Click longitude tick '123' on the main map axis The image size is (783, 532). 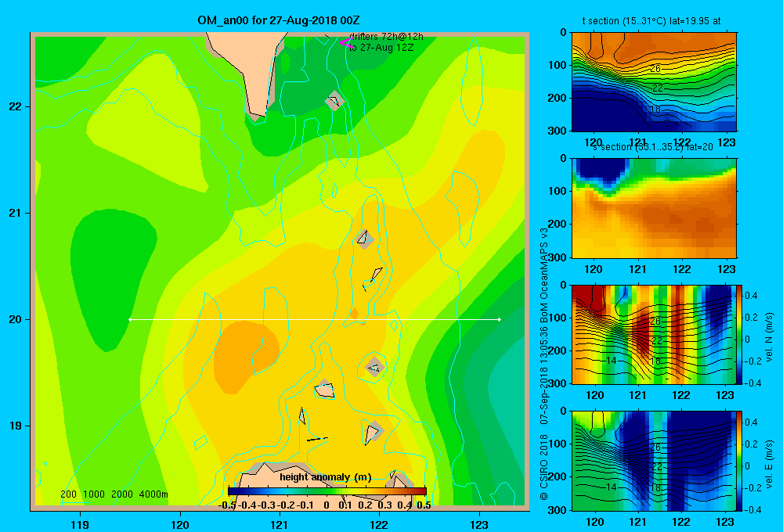pyautogui.click(x=479, y=524)
